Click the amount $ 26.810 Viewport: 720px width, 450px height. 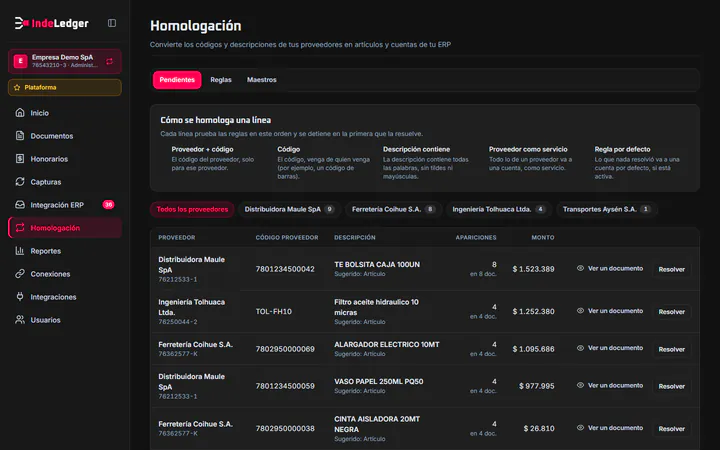coord(539,428)
